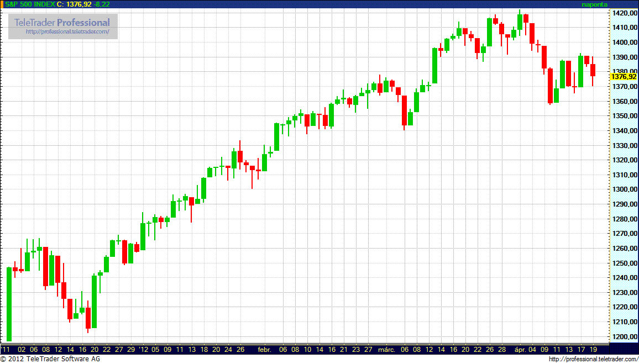Select the yellow 1376,92 current price marker
Image resolution: width=639 pixels, height=364 pixels.
point(624,77)
